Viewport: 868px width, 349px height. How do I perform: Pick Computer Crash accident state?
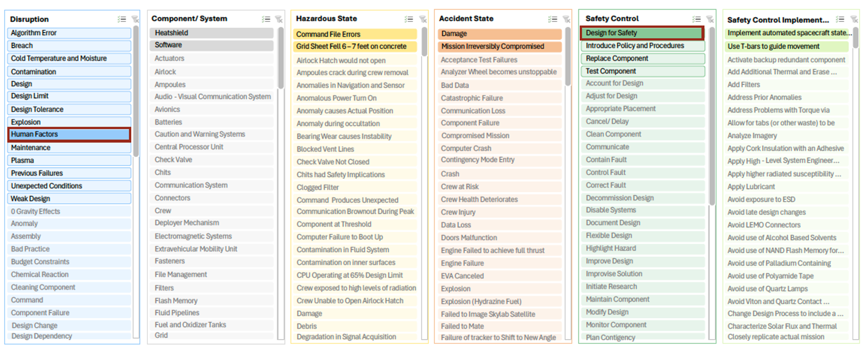(x=500, y=148)
